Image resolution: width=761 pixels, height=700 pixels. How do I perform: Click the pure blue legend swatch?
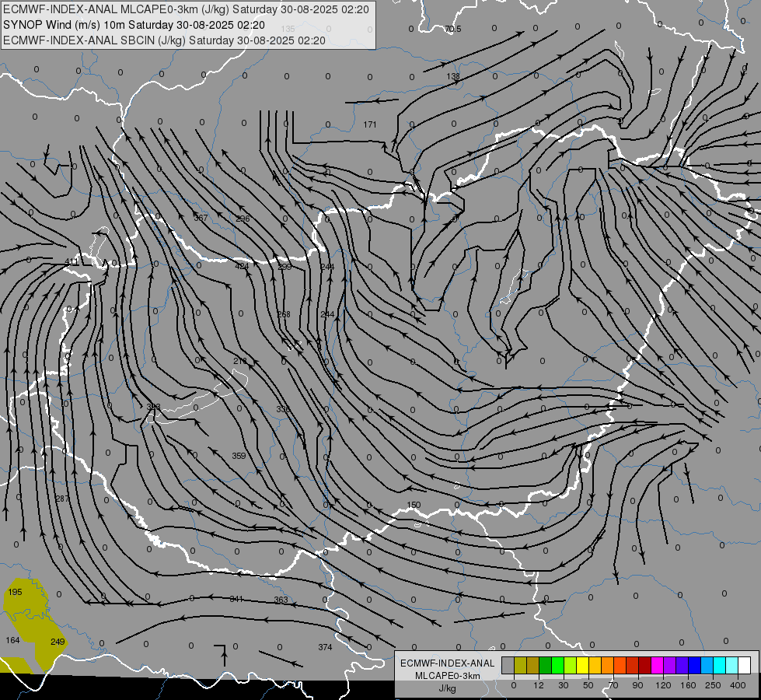[x=694, y=665]
